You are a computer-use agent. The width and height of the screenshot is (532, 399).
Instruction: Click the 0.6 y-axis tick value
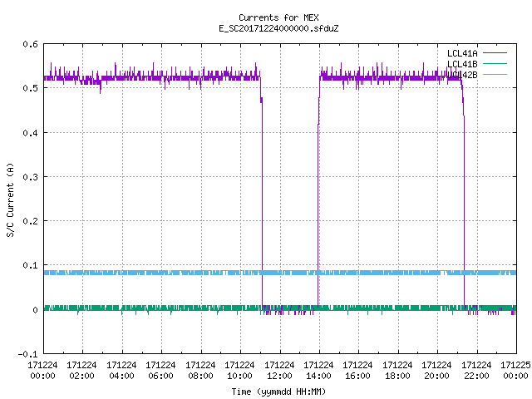pyautogui.click(x=30, y=44)
